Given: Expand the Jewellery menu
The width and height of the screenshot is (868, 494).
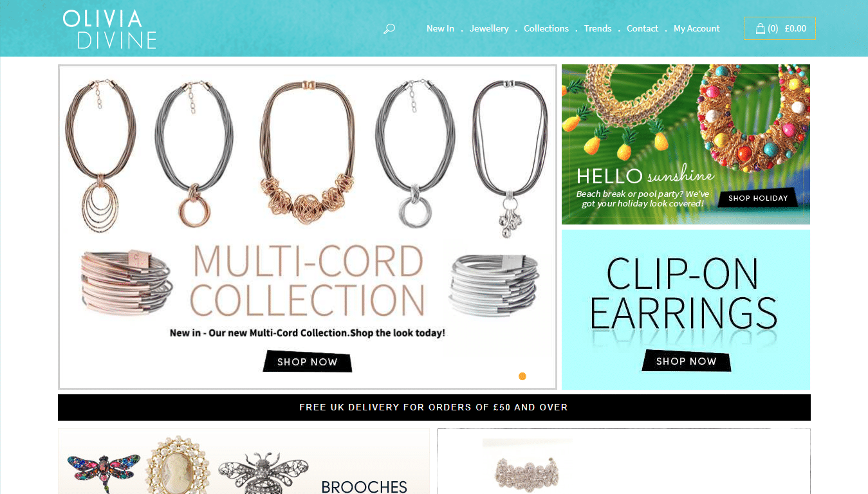Looking at the screenshot, I should tap(489, 28).
